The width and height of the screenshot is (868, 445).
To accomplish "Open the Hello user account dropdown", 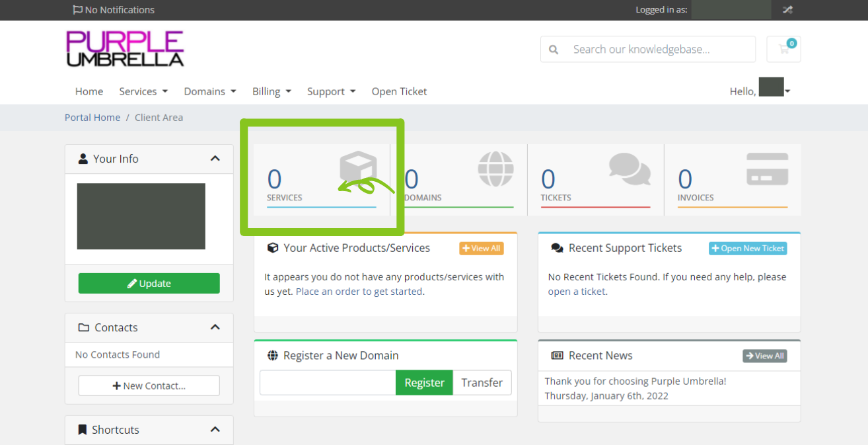I will 760,91.
